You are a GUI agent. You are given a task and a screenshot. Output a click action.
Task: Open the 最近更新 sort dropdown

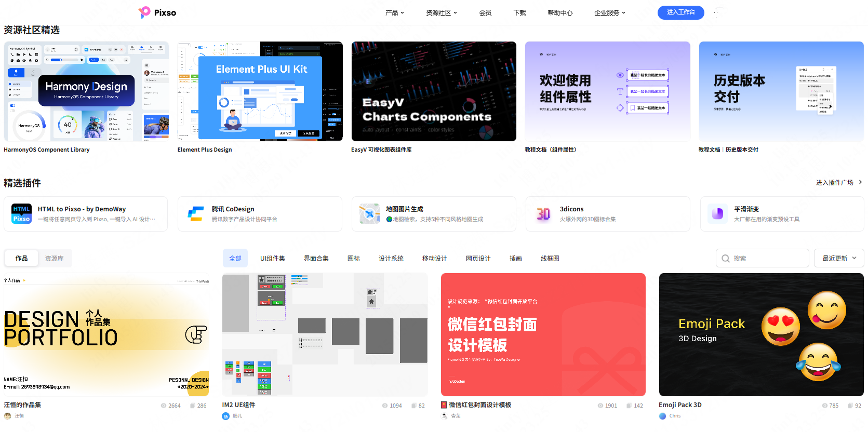[839, 258]
